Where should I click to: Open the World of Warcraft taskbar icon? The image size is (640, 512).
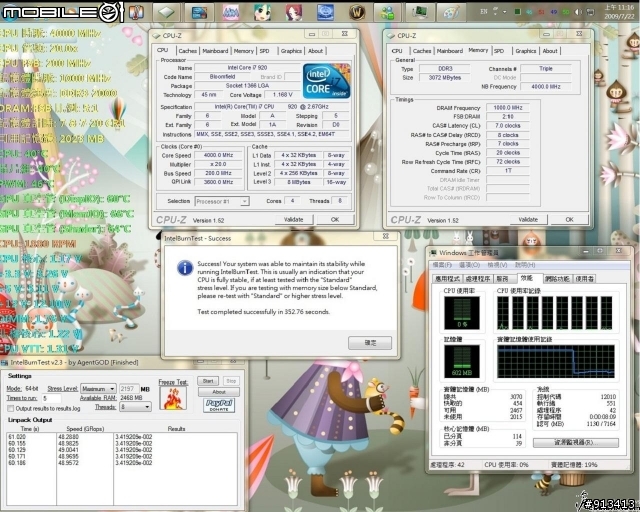[x=357, y=13]
